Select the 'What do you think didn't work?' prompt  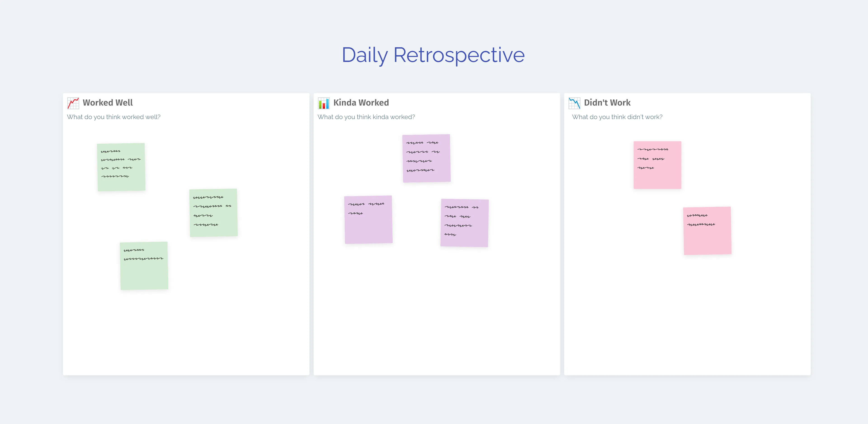617,117
